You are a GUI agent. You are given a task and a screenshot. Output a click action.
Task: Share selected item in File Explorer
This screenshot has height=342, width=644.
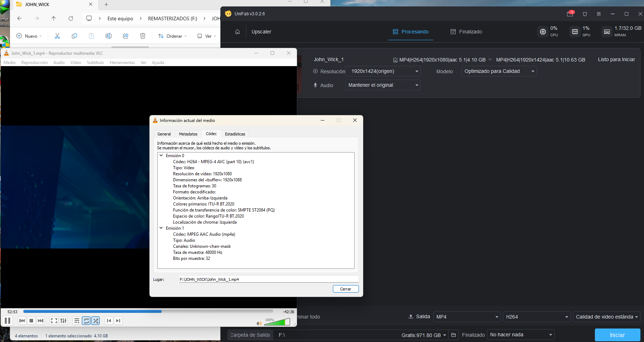tap(126, 36)
